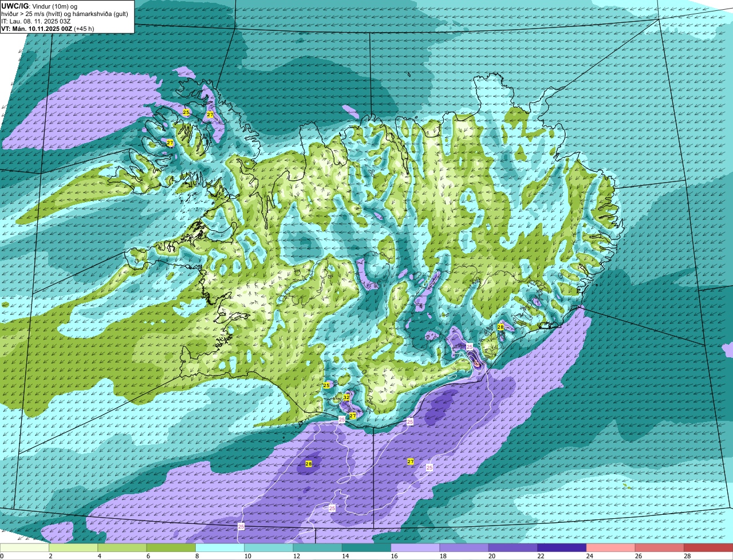
Task: Pick the 10–12 m/s light teal legend swatch
Action: tap(269, 548)
